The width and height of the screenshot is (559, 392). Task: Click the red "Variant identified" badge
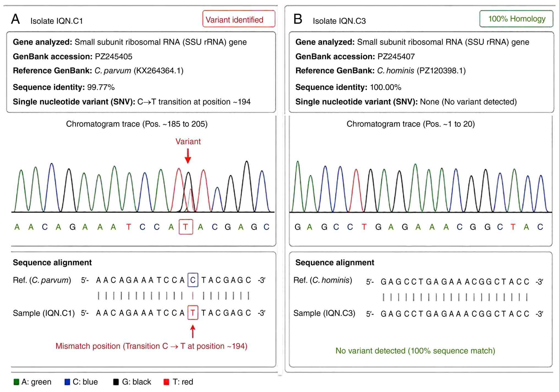click(x=239, y=19)
